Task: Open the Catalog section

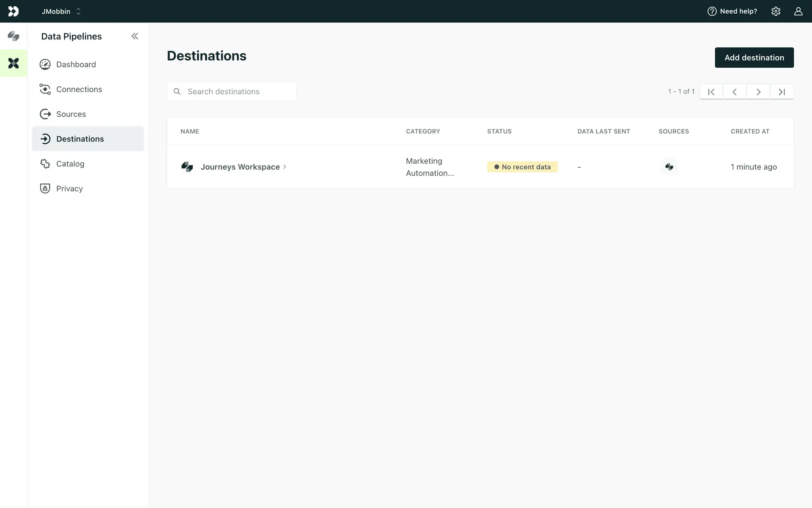Action: pos(70,164)
